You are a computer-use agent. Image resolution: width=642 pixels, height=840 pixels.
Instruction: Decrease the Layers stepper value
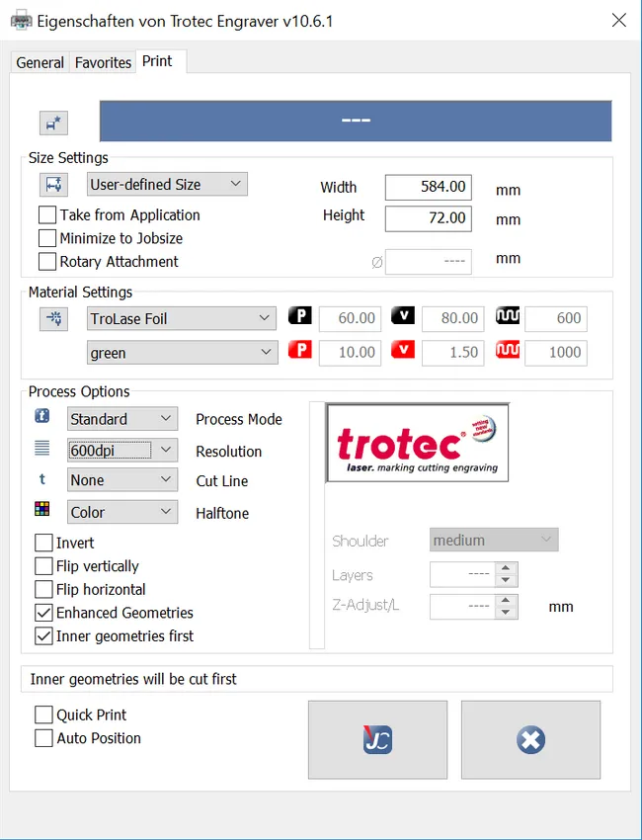pos(506,580)
